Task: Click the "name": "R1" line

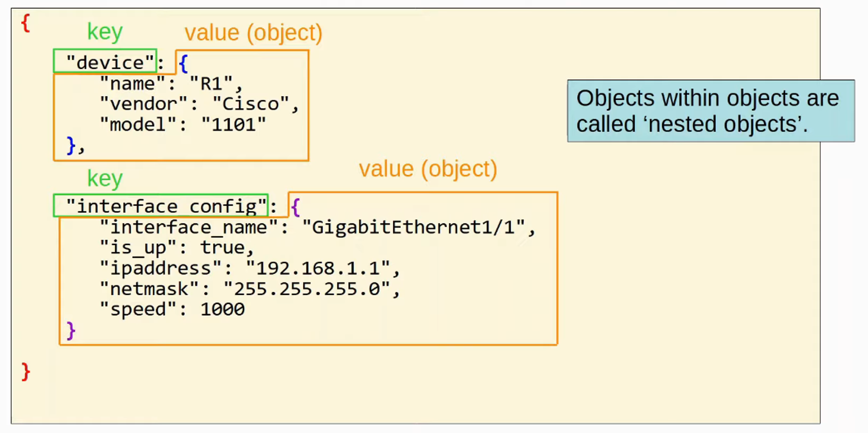Action: coord(171,83)
